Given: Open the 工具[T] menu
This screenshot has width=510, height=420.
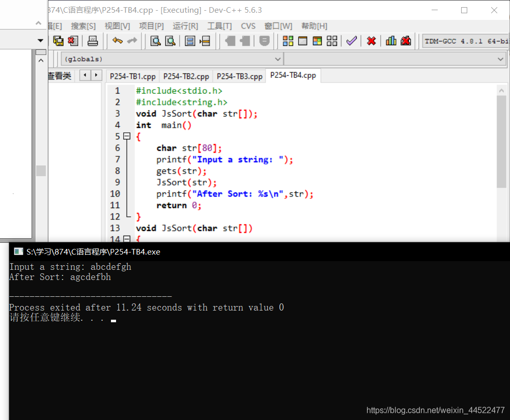Looking at the screenshot, I should click(219, 26).
